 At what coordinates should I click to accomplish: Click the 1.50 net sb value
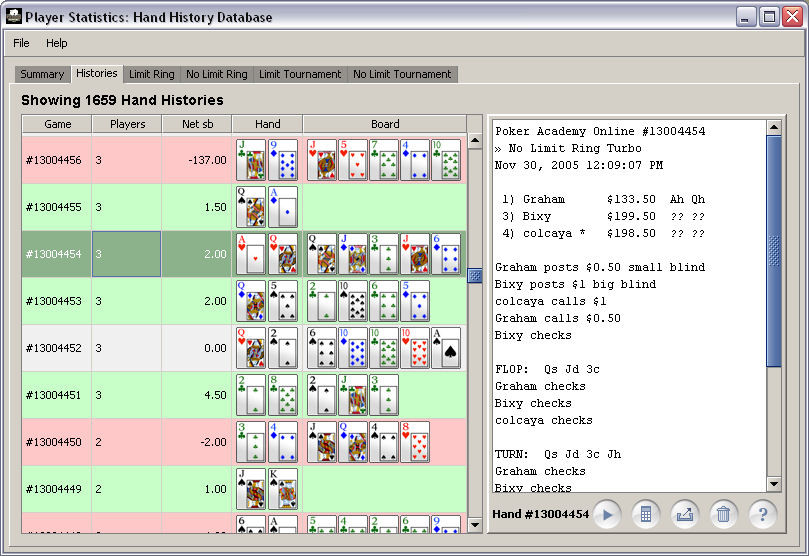(x=215, y=207)
